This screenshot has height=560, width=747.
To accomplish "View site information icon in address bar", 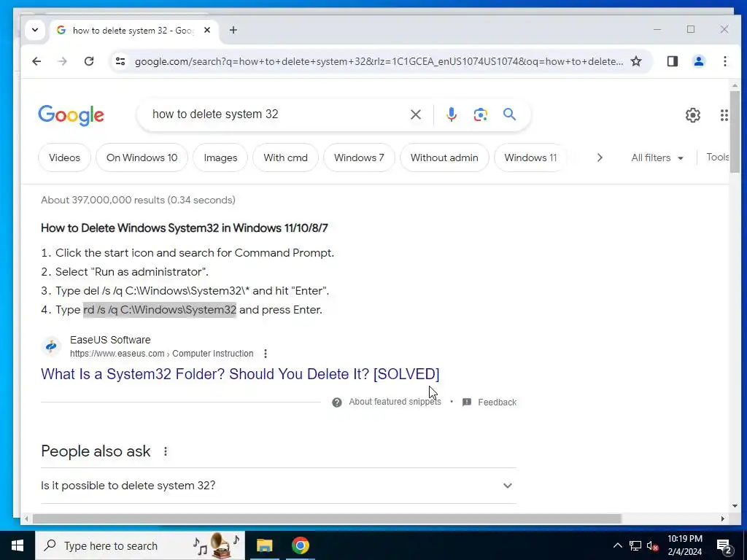I will coord(120,61).
